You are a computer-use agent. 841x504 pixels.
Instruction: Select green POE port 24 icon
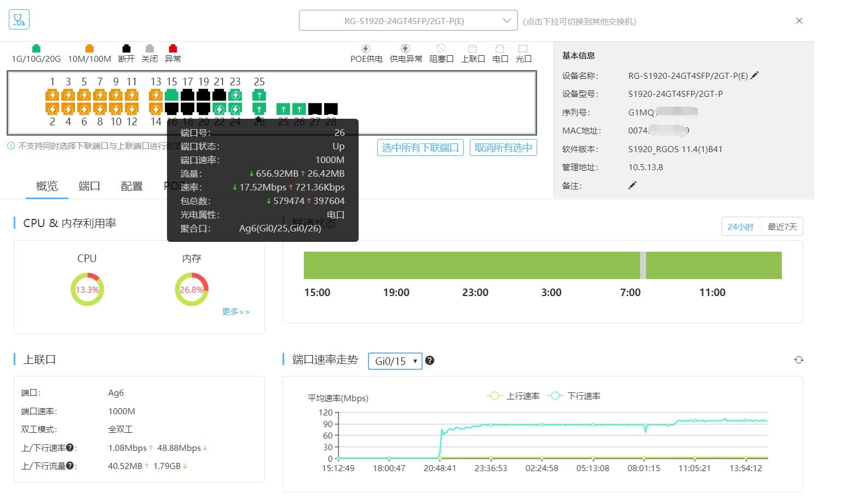point(235,109)
